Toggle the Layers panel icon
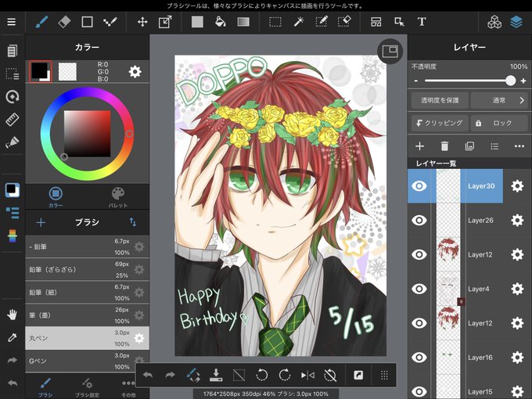This screenshot has height=399, width=532. (x=516, y=22)
